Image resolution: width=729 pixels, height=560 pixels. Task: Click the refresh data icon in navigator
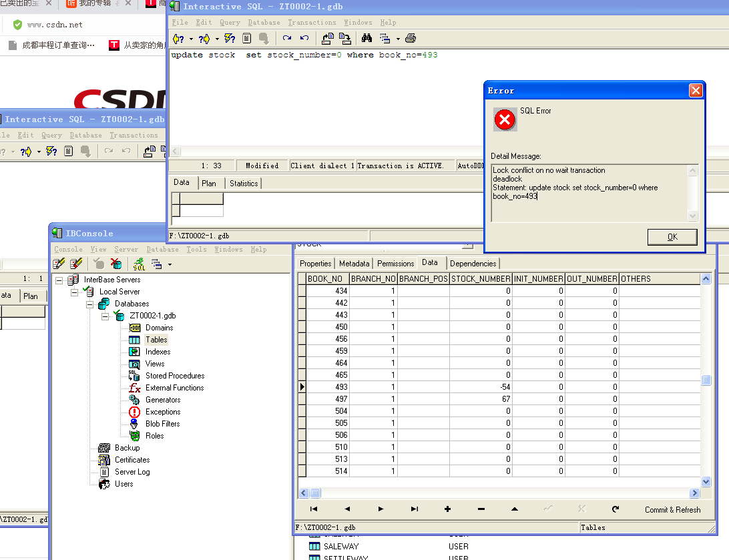click(616, 509)
